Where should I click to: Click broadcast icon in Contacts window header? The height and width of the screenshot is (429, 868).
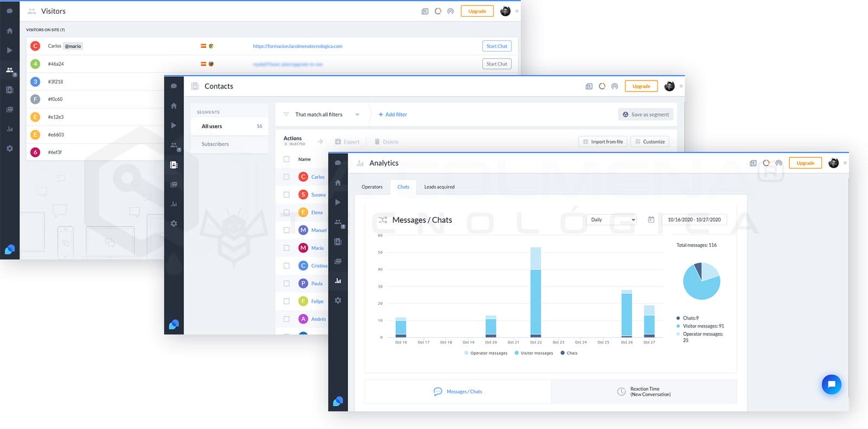615,86
